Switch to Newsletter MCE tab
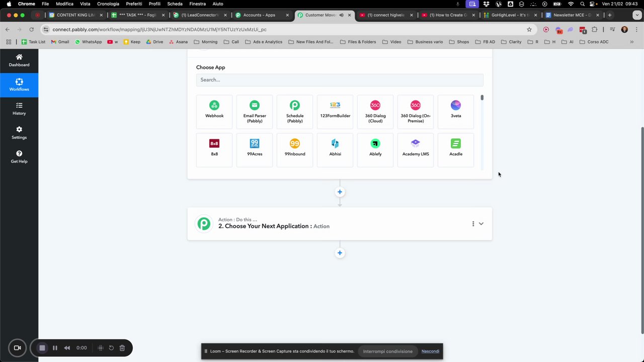The image size is (644, 362). pyautogui.click(x=572, y=15)
